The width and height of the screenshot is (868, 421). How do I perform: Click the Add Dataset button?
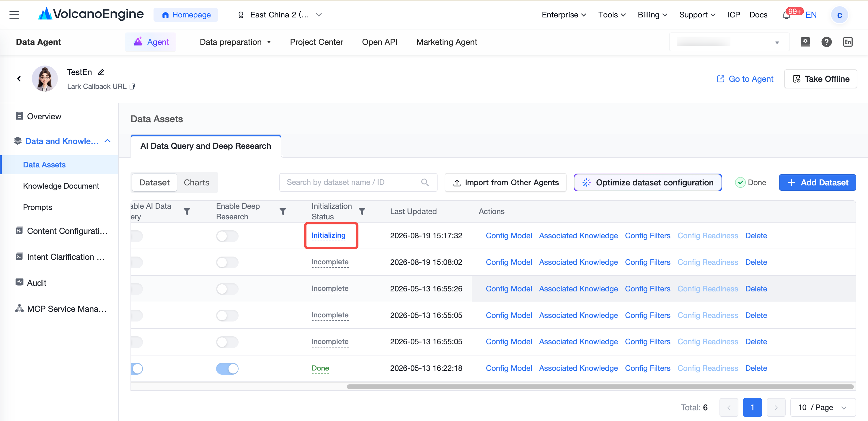818,182
